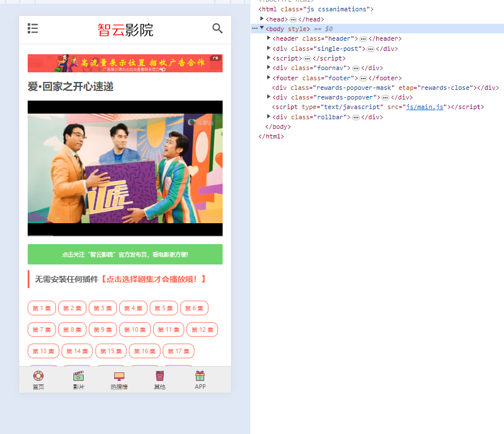Select episode 第 2 集
Viewport: 504px width, 434px height.
click(x=72, y=308)
